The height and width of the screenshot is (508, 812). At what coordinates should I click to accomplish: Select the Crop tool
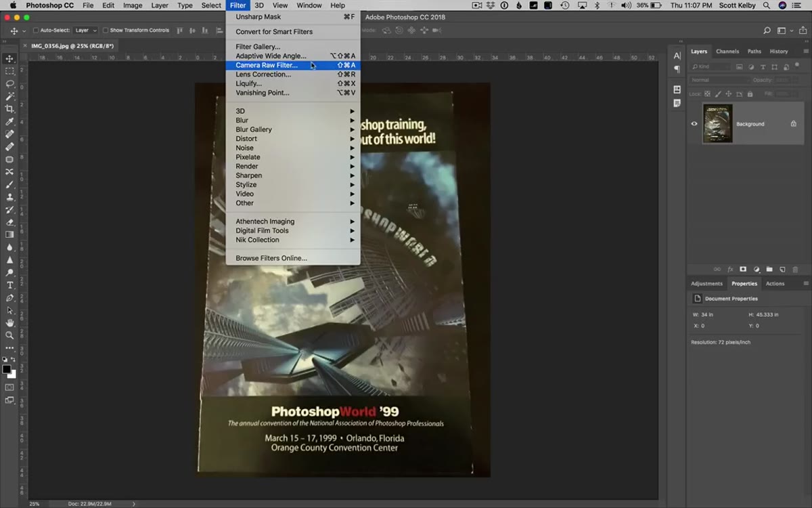point(9,109)
